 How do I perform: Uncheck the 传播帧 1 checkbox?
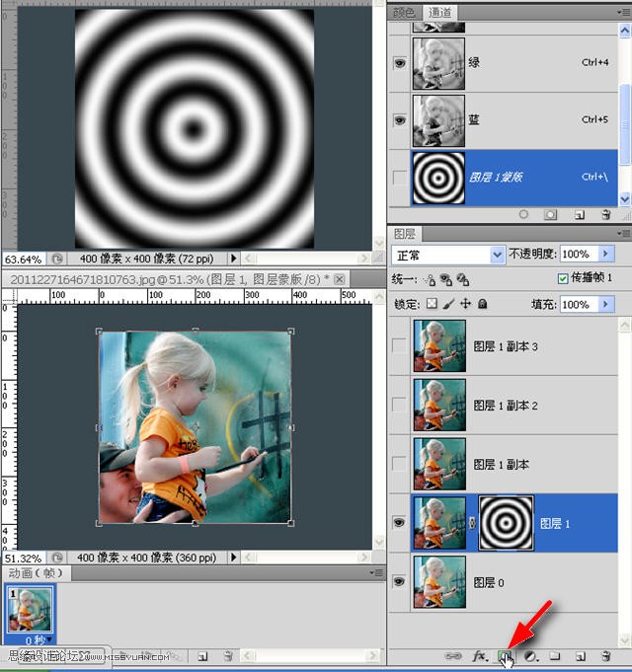point(563,278)
